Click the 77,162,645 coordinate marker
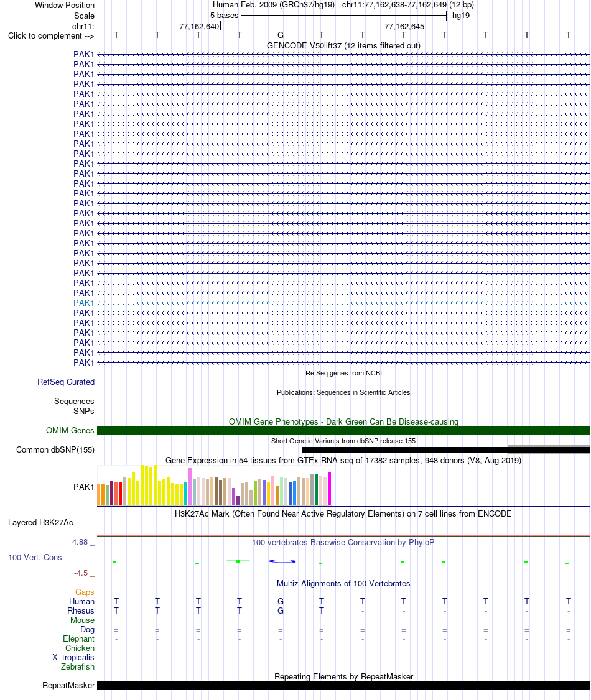The height and width of the screenshot is (700, 591). (404, 26)
